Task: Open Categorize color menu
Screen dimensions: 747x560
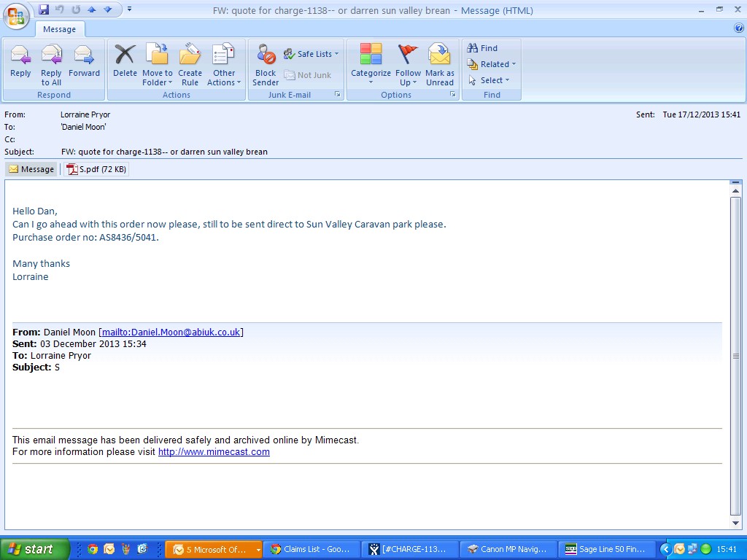Action: [x=371, y=65]
